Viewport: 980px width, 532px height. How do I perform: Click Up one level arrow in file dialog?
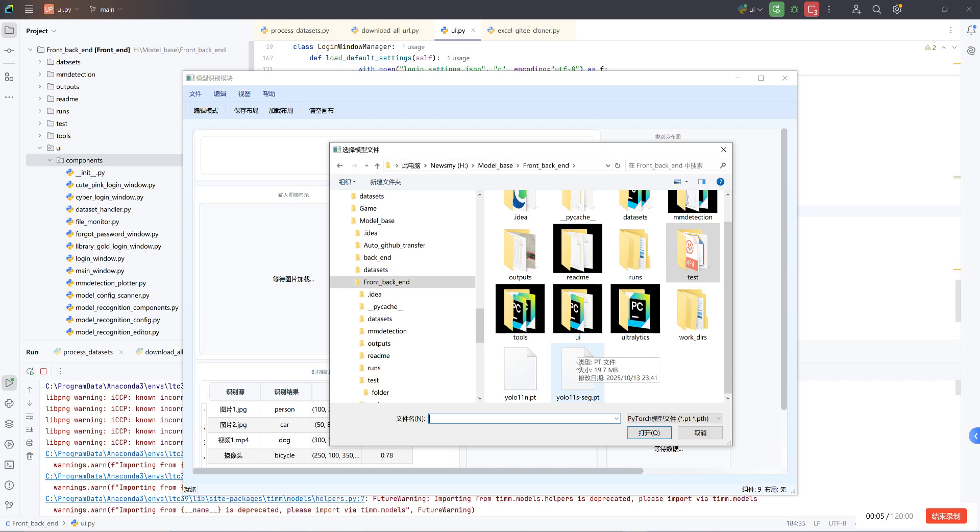pyautogui.click(x=377, y=165)
